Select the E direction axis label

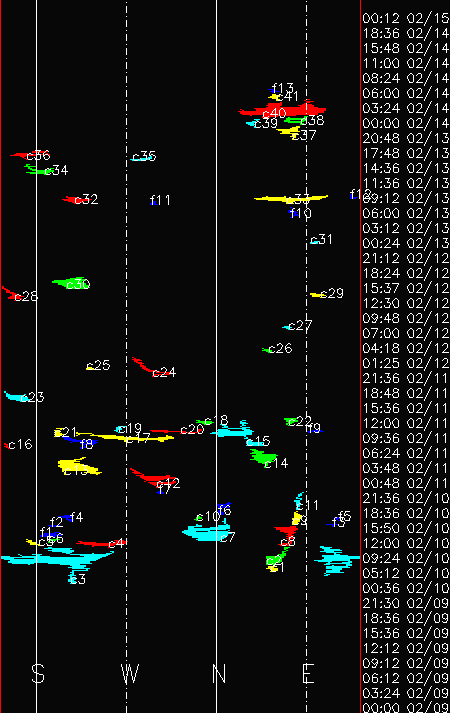308,673
